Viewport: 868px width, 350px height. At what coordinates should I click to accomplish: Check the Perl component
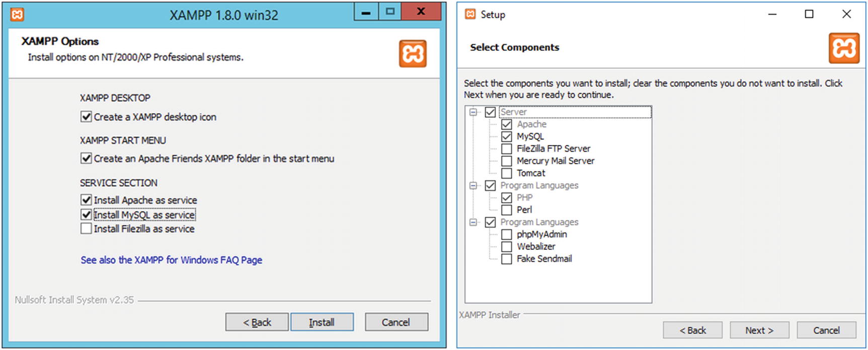(507, 210)
